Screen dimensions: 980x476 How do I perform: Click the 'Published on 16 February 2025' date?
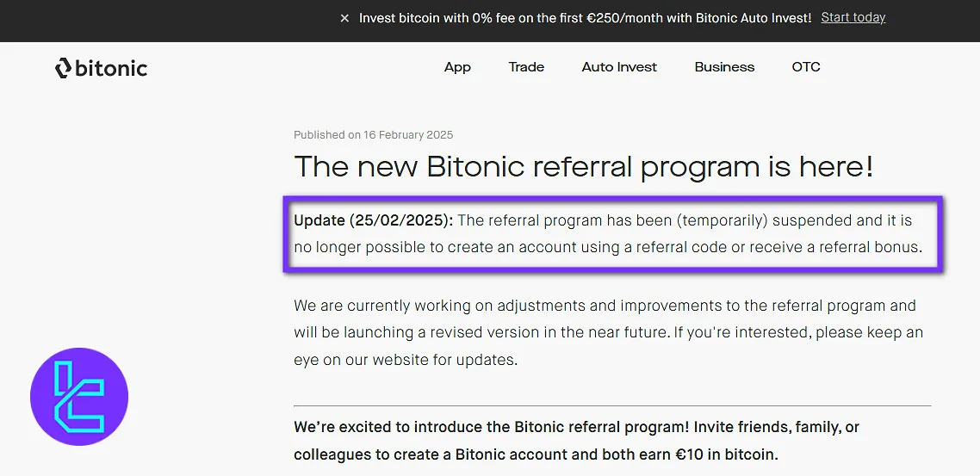tap(373, 135)
